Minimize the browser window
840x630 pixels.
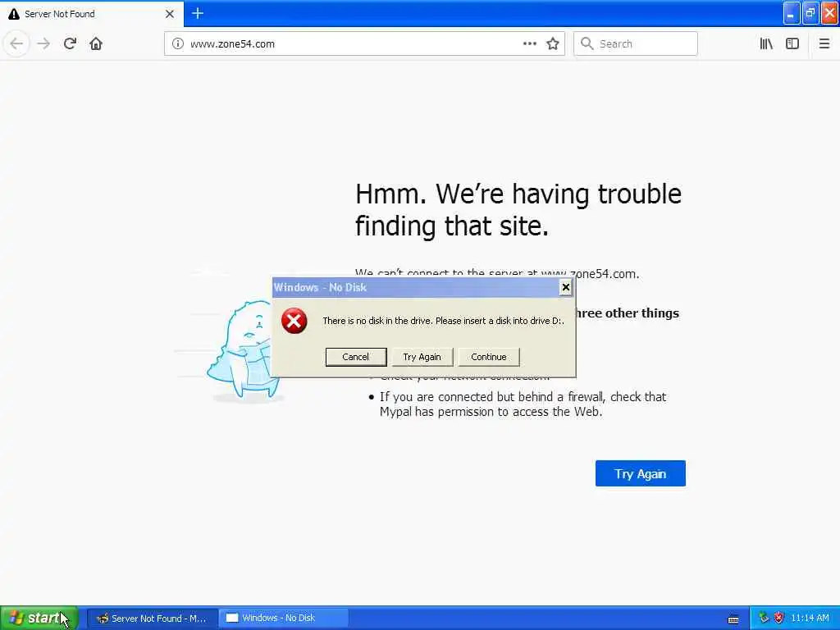[791, 13]
